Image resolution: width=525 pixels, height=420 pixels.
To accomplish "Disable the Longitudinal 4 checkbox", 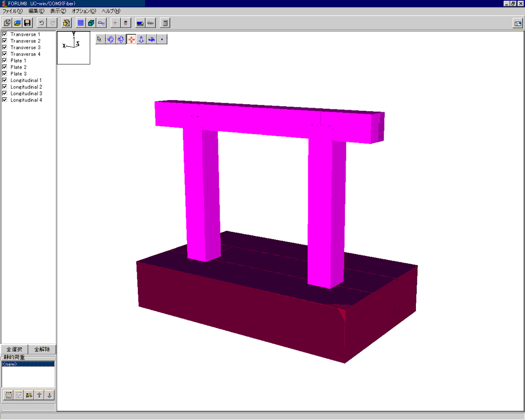I will point(5,100).
